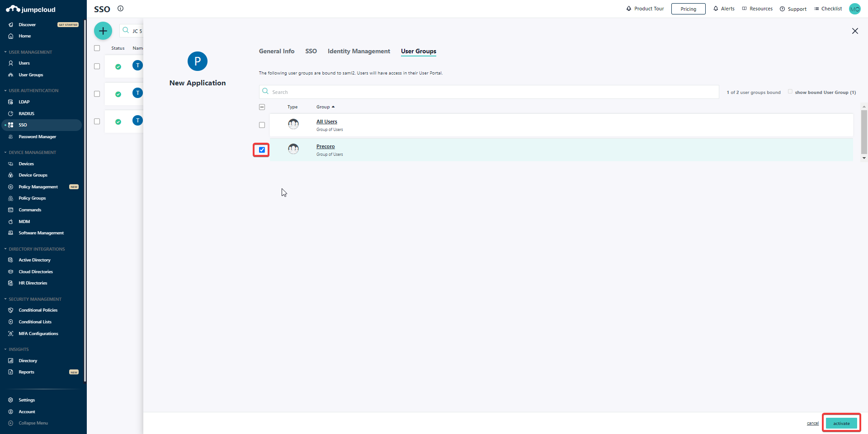Enable show bound User Group checkbox

(x=790, y=92)
